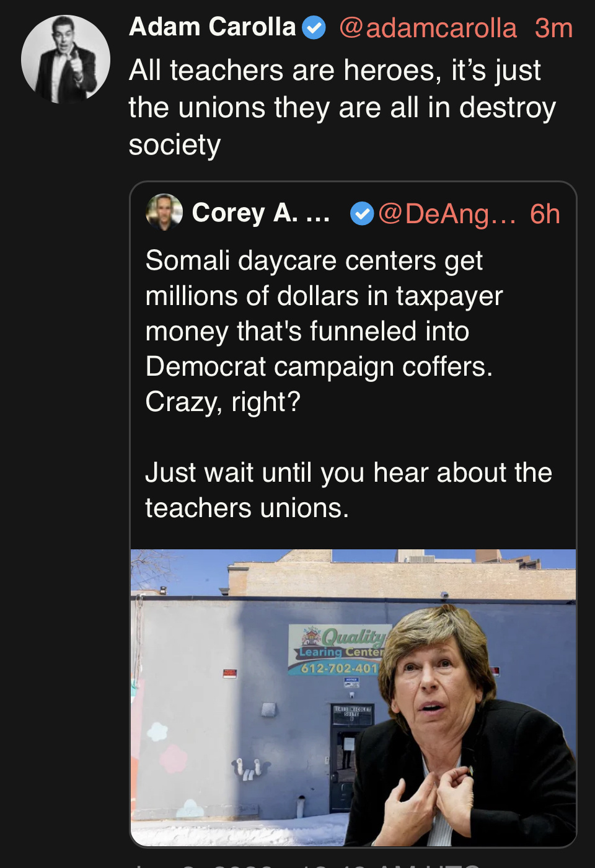Open the quoted "Somali daycare centers" paragraph
The height and width of the screenshot is (868, 595).
point(322,331)
